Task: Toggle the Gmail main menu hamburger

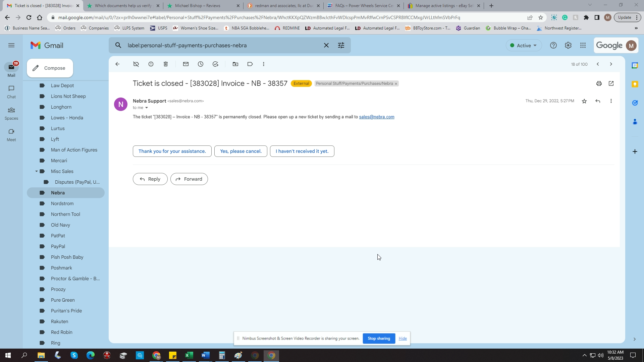Action: click(11, 45)
